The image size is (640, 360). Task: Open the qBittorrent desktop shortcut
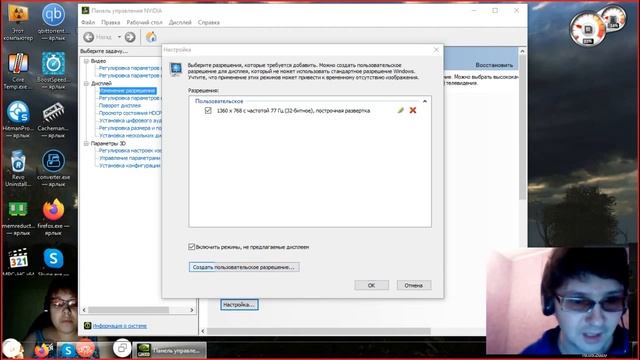point(53,22)
